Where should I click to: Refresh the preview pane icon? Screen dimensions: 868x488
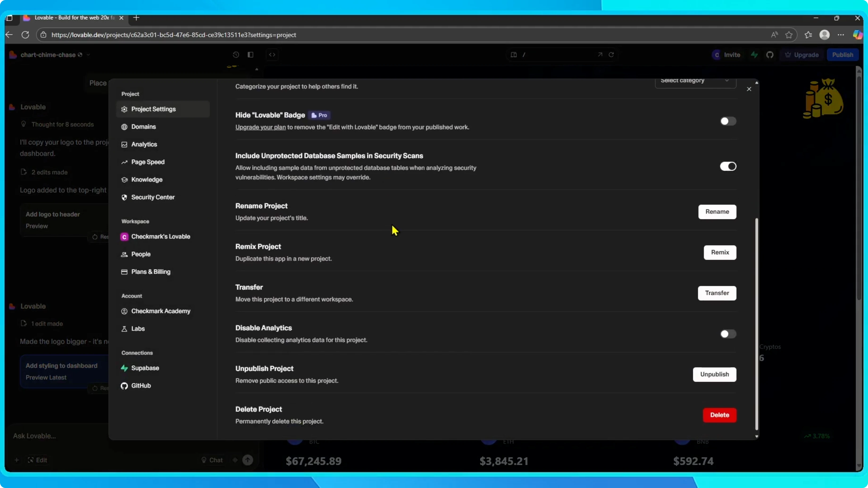[x=611, y=54]
